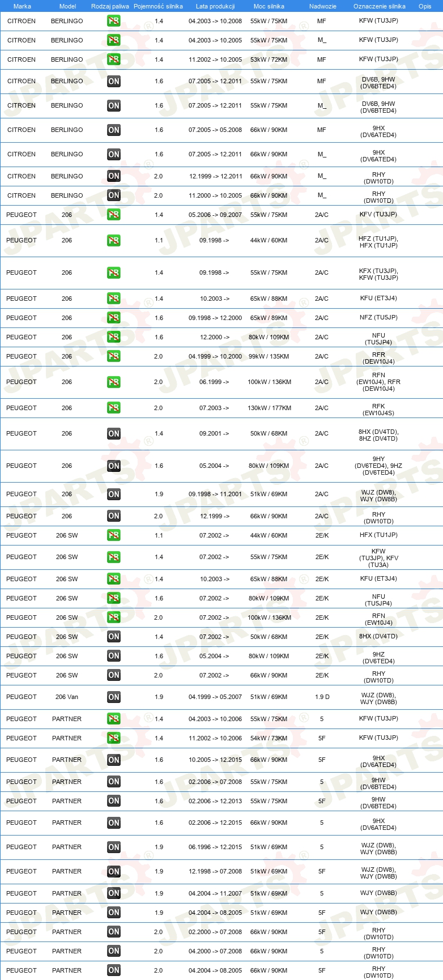
Task: Select the NFZ (TU5JP) engine code
Action: point(378,318)
